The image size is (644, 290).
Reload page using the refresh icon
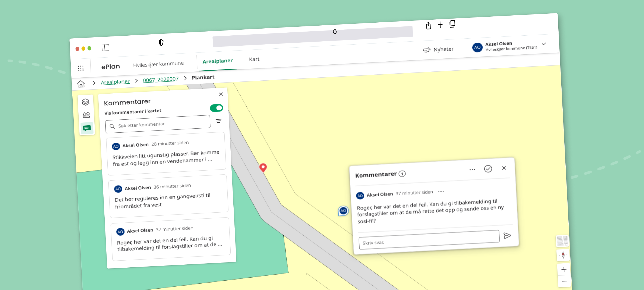click(335, 32)
